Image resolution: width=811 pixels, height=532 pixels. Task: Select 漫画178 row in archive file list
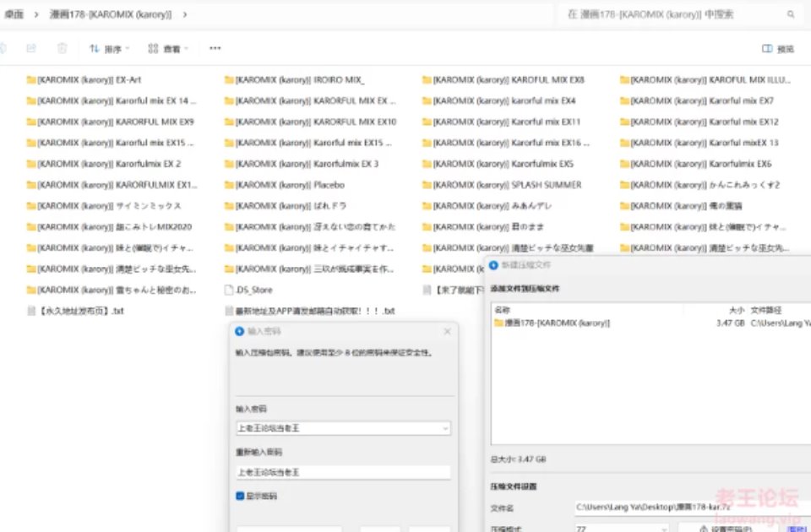tap(650, 323)
